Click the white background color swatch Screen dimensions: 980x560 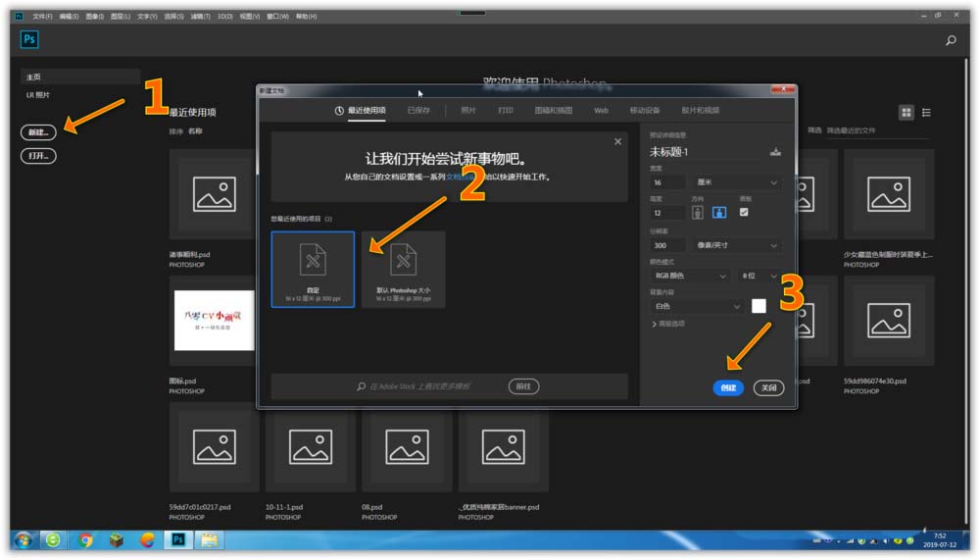pos(759,306)
